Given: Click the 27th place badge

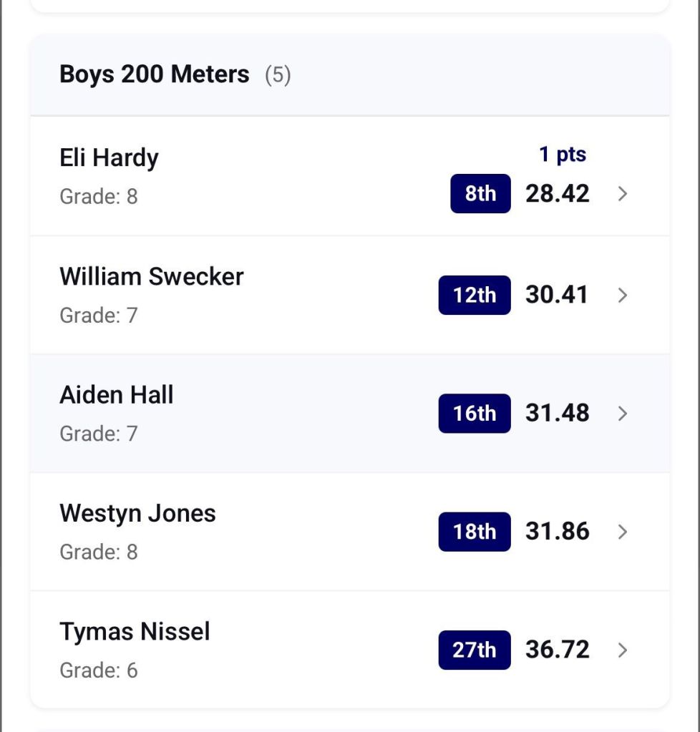Looking at the screenshot, I should (475, 650).
